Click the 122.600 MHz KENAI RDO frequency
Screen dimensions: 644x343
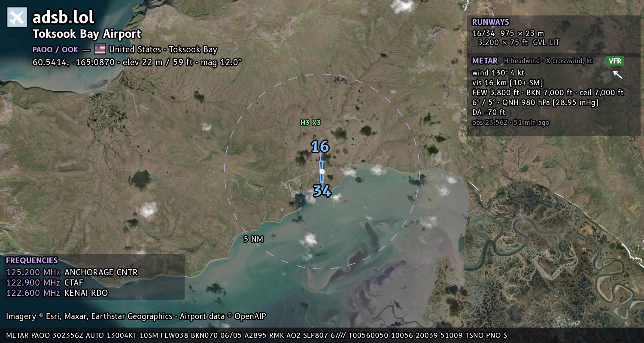(x=57, y=293)
